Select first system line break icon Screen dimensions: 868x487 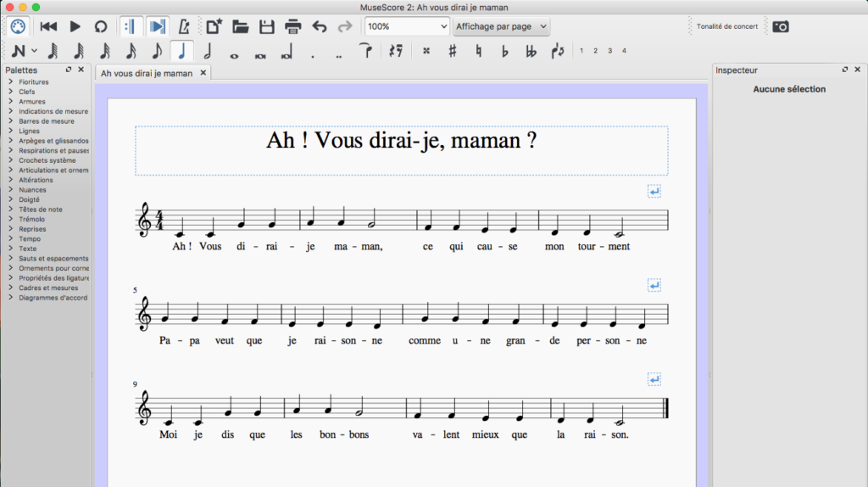(654, 191)
